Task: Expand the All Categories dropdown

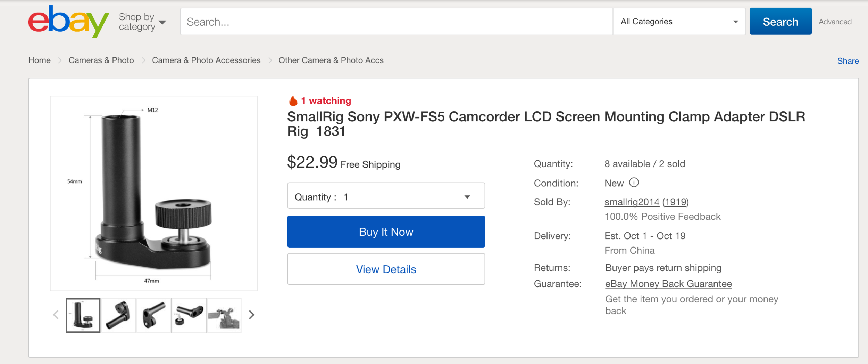Action: pos(679,22)
